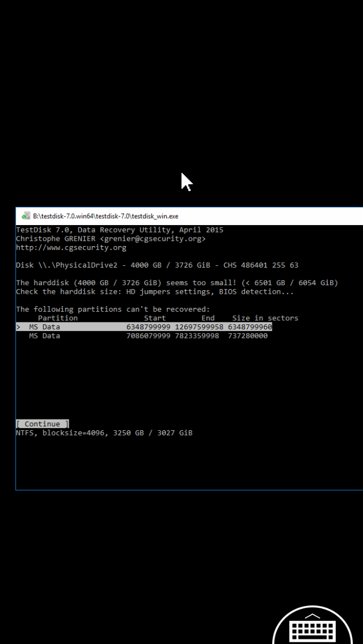Click the 'Start' column header
Image resolution: width=363 pixels, height=644 pixels.
tap(155, 318)
